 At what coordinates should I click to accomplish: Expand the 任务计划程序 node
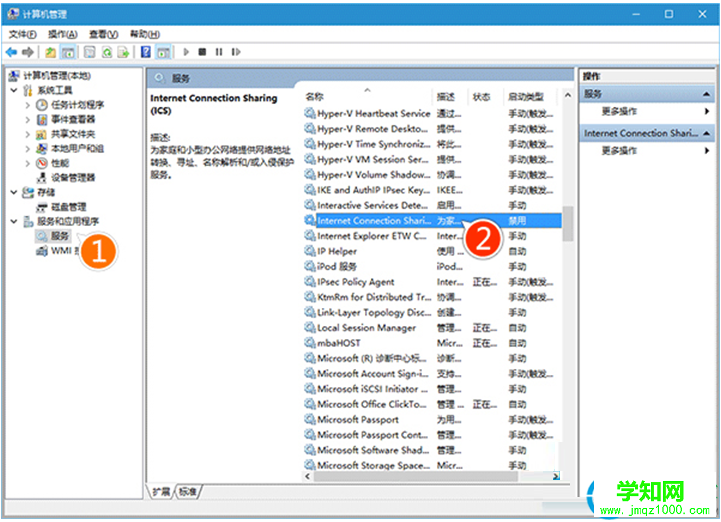[27, 105]
